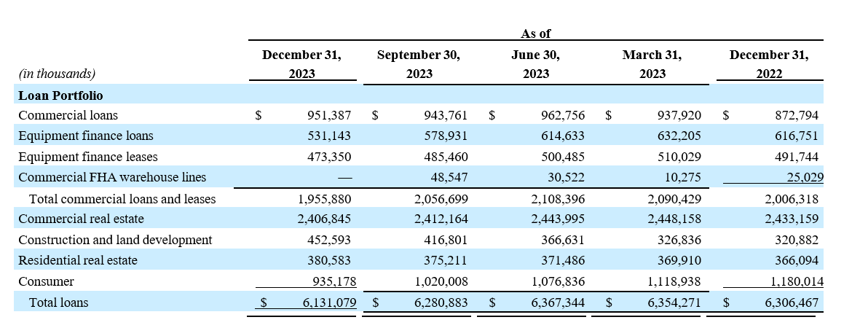
Task: Select the 'Equipment finance leases' row label
Action: coord(87,157)
